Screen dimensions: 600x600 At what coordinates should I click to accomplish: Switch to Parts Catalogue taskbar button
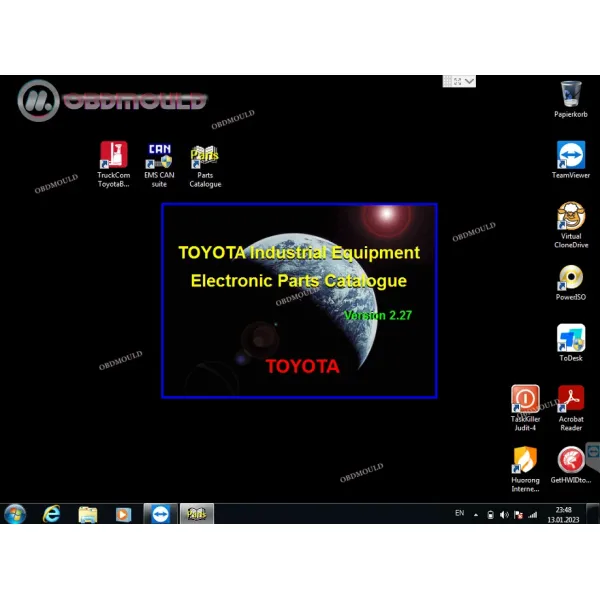pos(196,514)
